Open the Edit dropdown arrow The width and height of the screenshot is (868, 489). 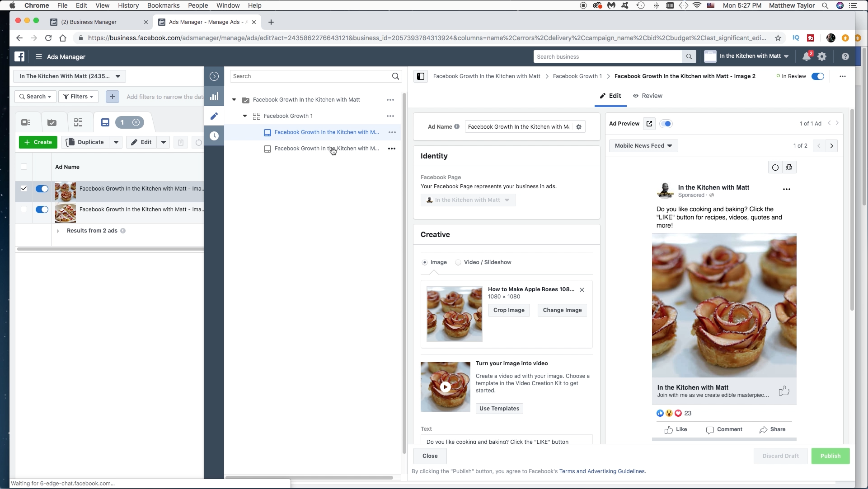[164, 142]
